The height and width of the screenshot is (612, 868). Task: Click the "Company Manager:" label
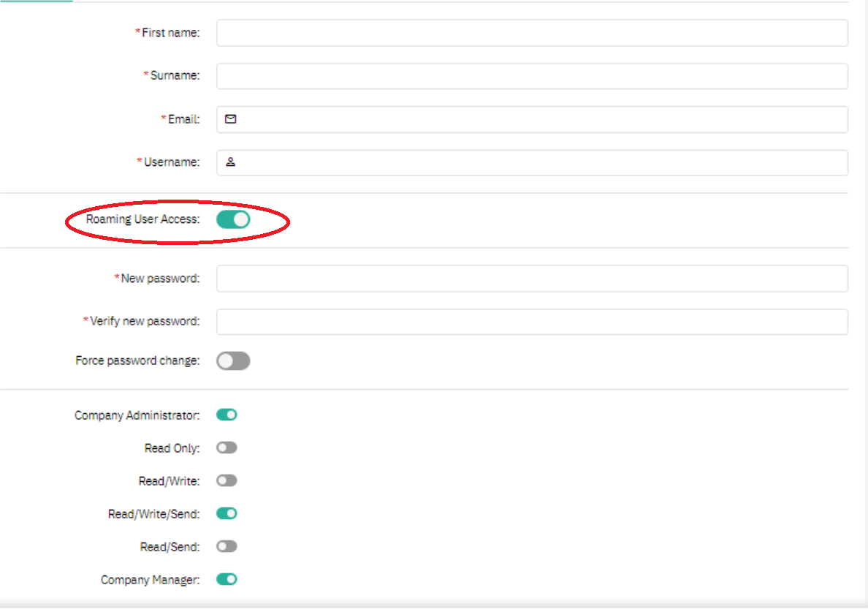(150, 580)
